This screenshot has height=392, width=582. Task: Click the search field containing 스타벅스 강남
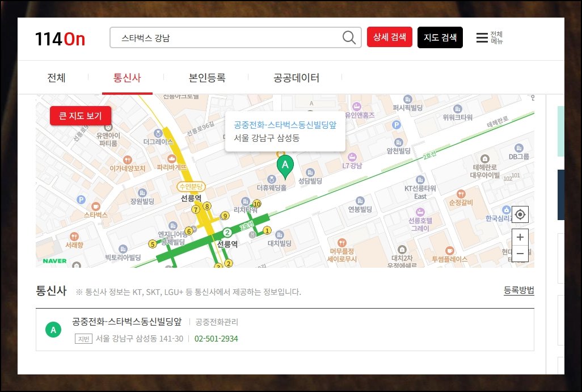click(x=235, y=37)
